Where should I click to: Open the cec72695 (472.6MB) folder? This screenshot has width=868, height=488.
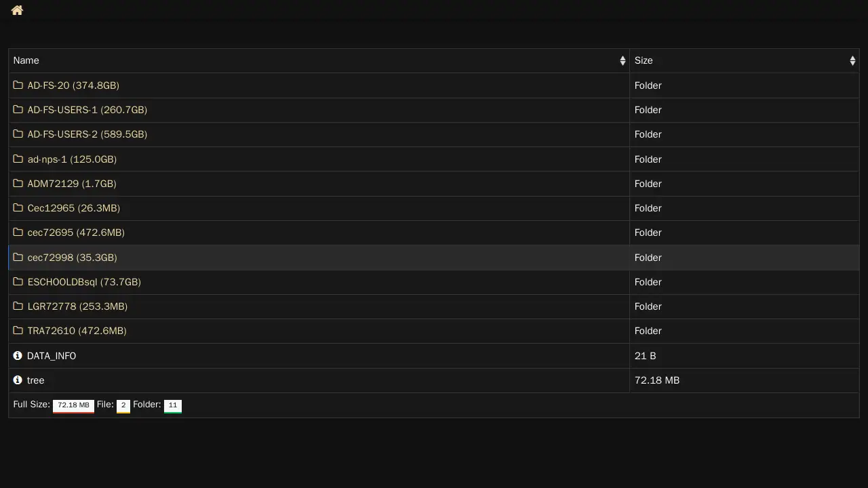76,232
